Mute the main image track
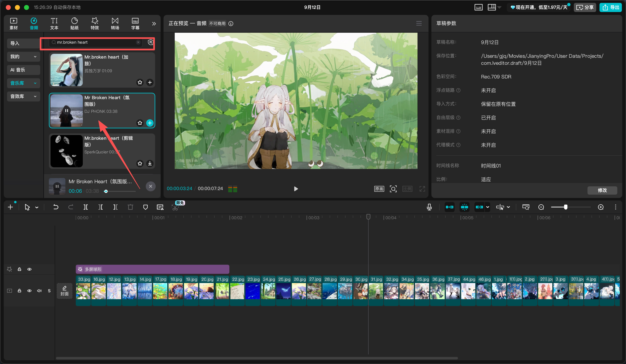Viewport: 626px width, 364px height. [x=39, y=290]
